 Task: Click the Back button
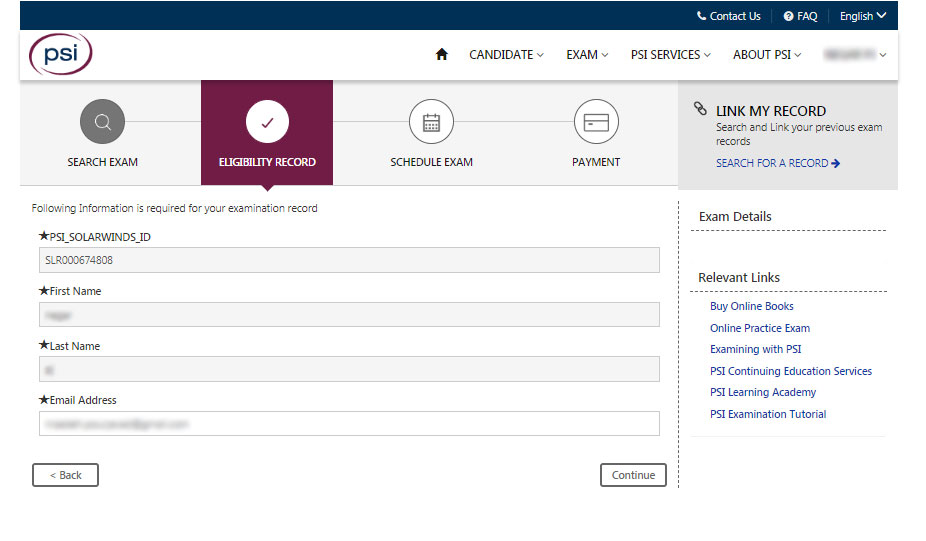point(65,475)
